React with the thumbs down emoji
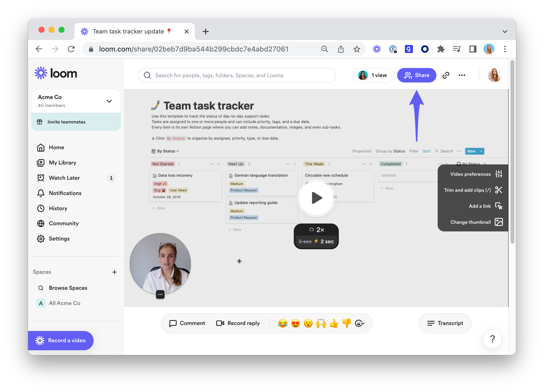The width and height of the screenshot is (544, 392). click(347, 323)
